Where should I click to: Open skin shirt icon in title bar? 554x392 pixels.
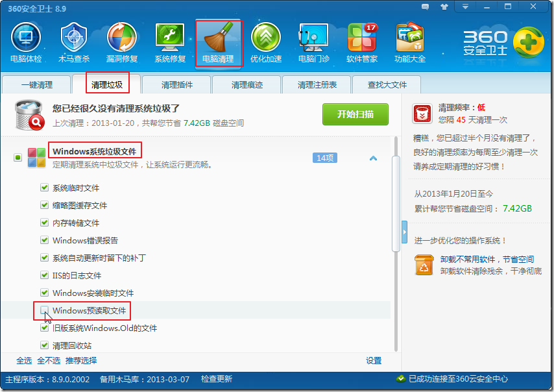pyautogui.click(x=444, y=6)
